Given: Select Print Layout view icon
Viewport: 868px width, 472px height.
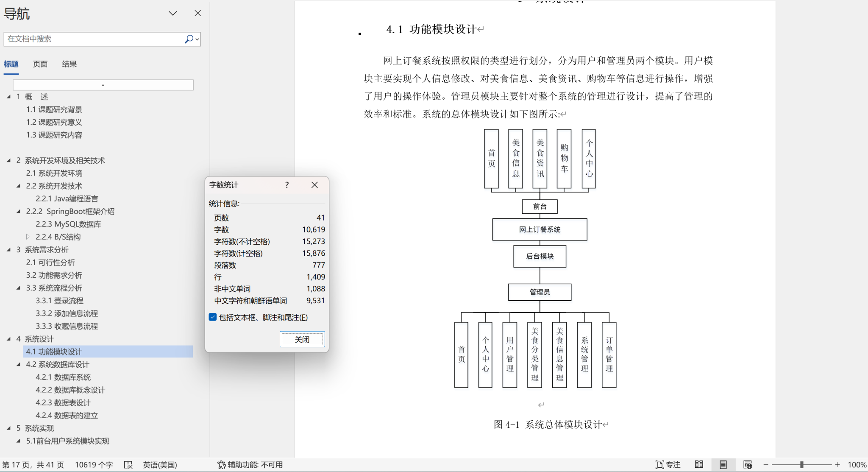Looking at the screenshot, I should coord(723,465).
